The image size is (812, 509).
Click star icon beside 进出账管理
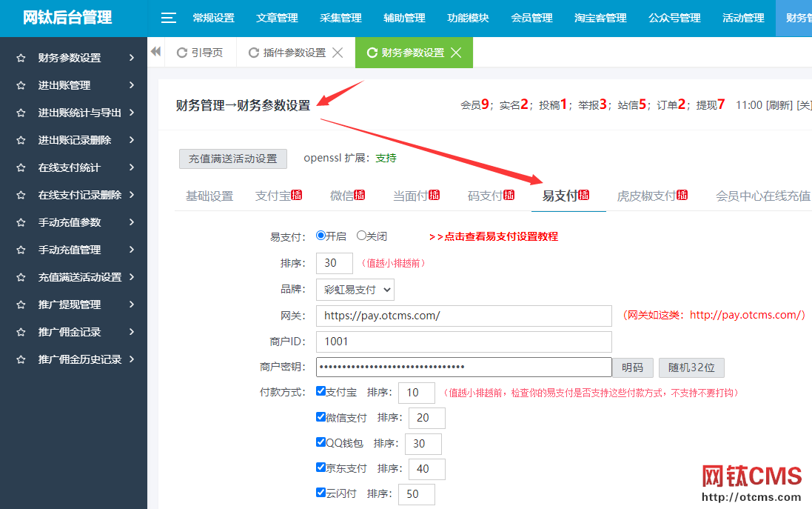pos(21,85)
